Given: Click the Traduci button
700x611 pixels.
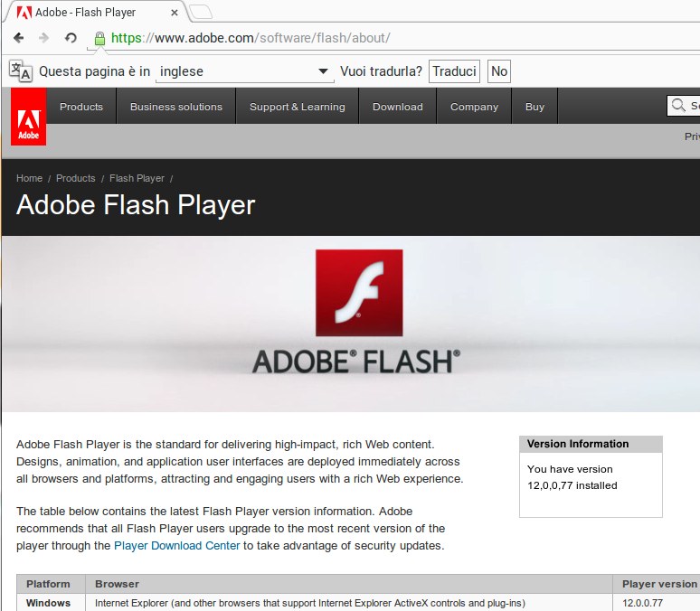Looking at the screenshot, I should pos(454,71).
